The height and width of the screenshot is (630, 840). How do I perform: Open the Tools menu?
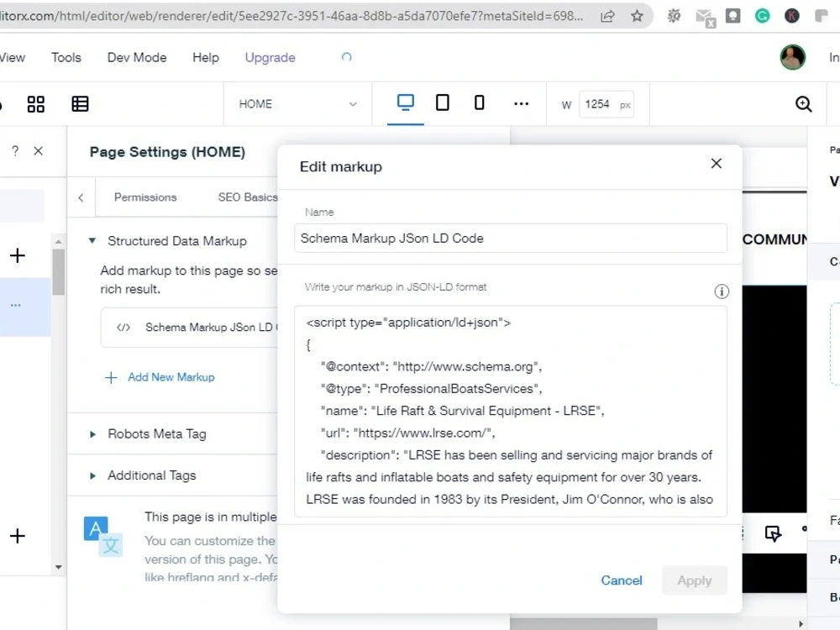(66, 57)
